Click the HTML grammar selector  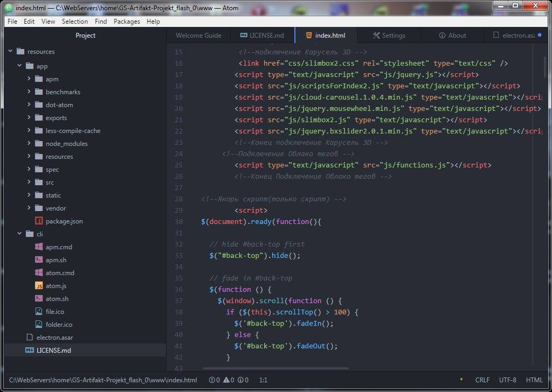click(x=534, y=380)
